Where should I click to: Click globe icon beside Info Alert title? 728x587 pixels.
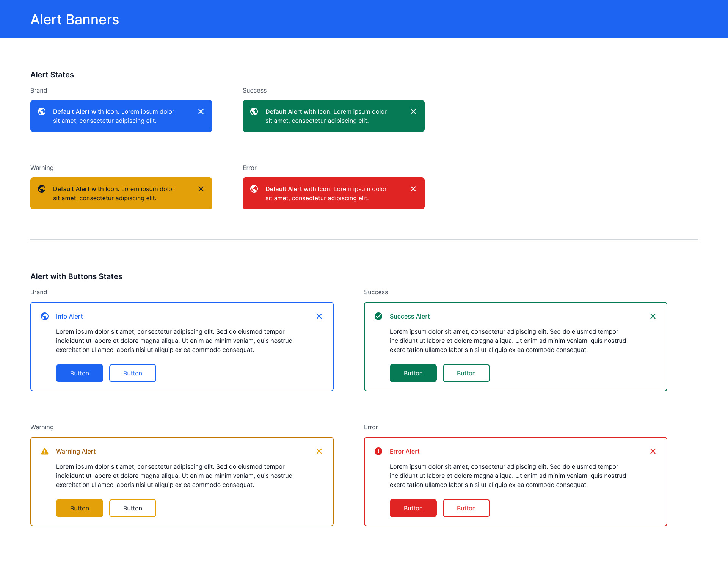click(45, 316)
